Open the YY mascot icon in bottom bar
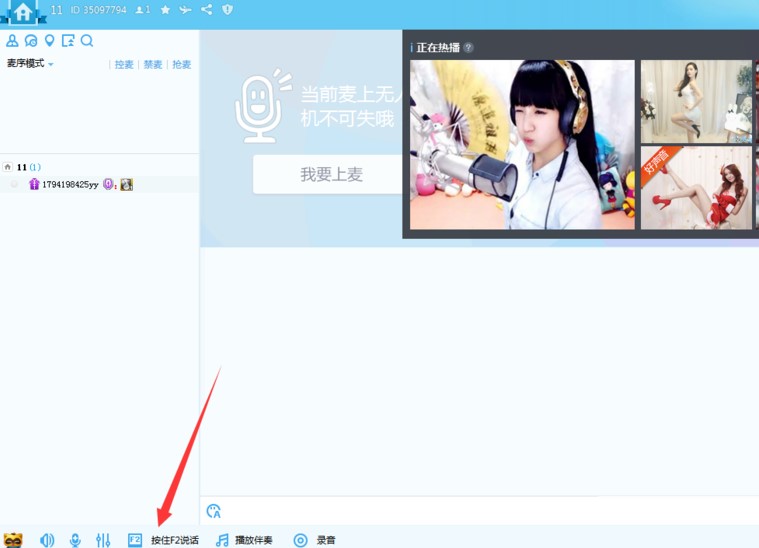Viewport: 759px width, 548px height. [x=13, y=540]
